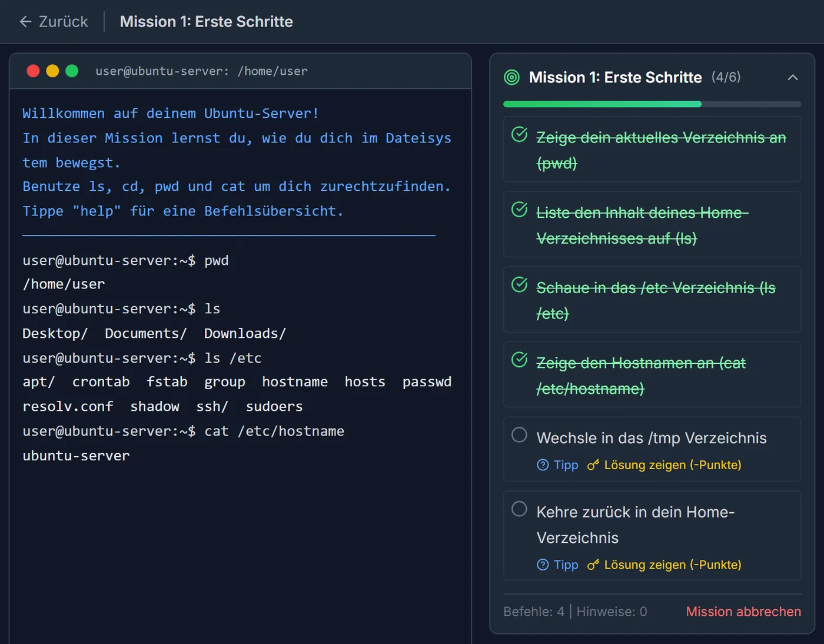Image resolution: width=824 pixels, height=644 pixels.
Task: Click the Zurück back label
Action: [x=63, y=22]
